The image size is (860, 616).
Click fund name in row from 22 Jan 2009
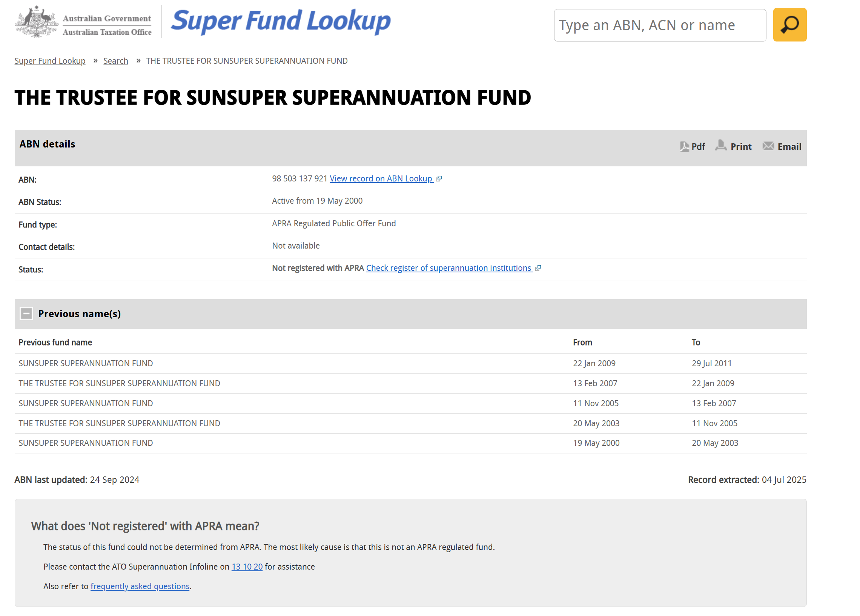click(86, 363)
